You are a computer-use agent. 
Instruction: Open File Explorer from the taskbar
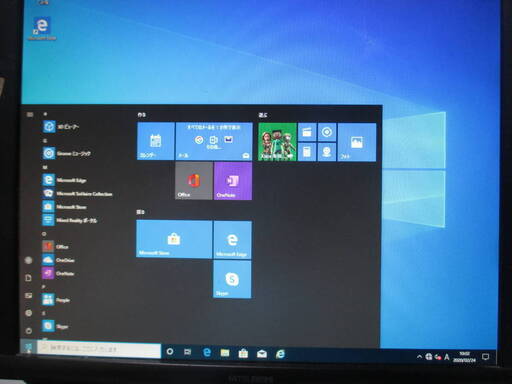[225, 353]
